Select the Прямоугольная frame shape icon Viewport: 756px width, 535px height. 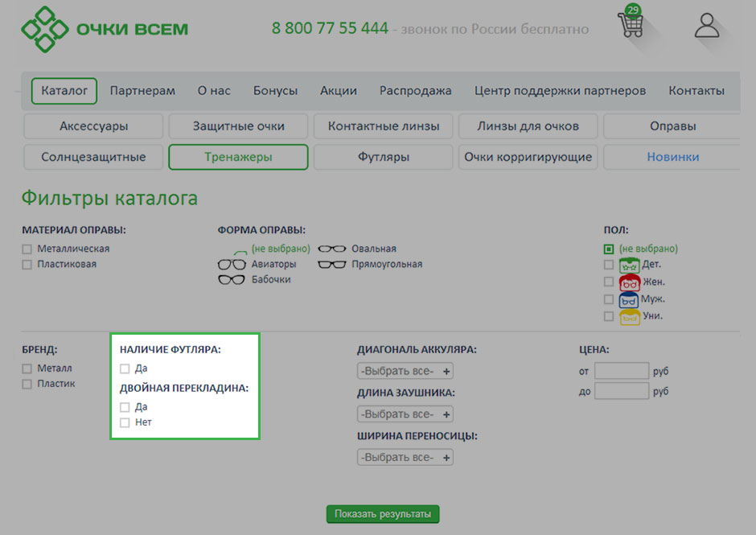click(x=331, y=264)
